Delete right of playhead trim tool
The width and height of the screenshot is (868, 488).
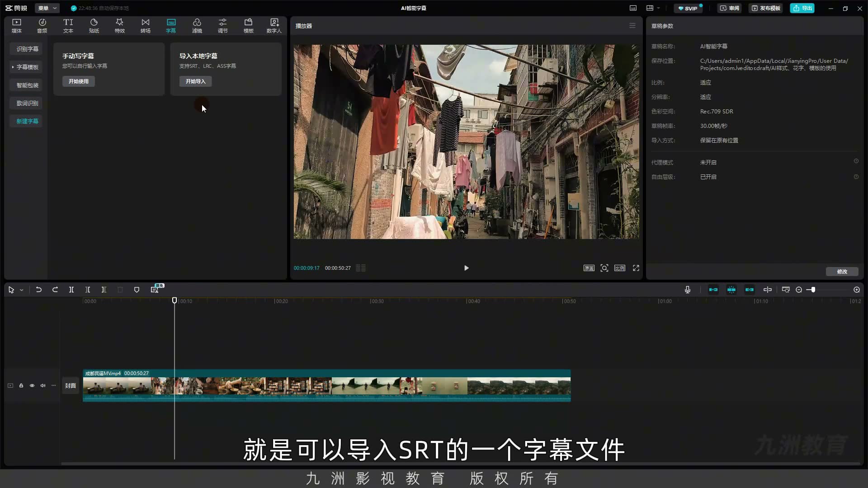tap(104, 290)
